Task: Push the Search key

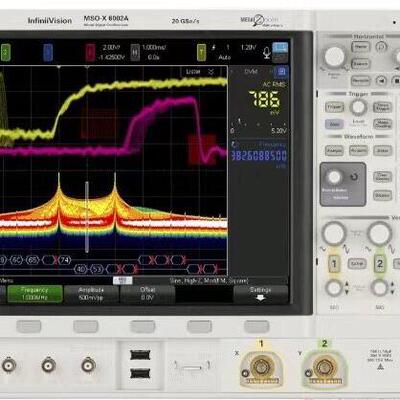Action: click(361, 63)
